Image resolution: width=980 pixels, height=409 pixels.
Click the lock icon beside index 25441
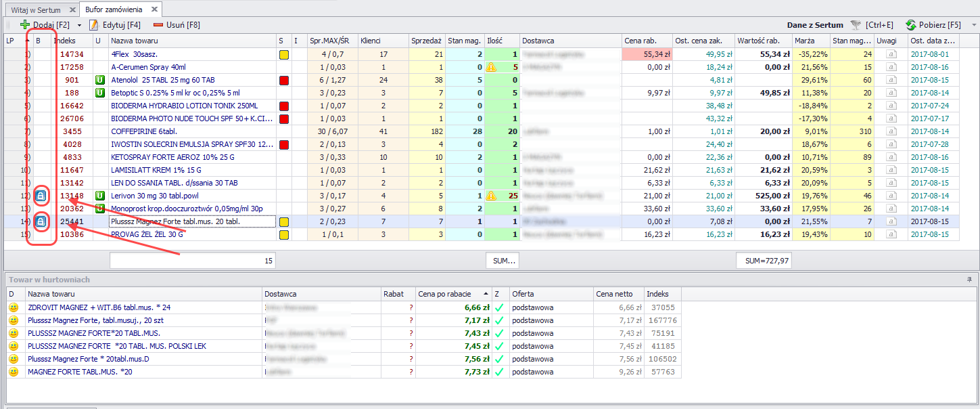coord(41,221)
